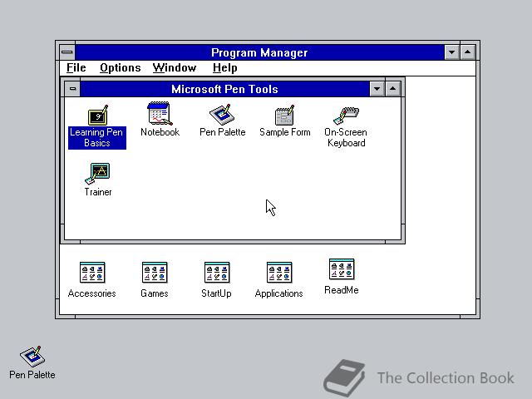Click the Program Manager title bar
The width and height of the screenshot is (532, 399).
point(259,52)
